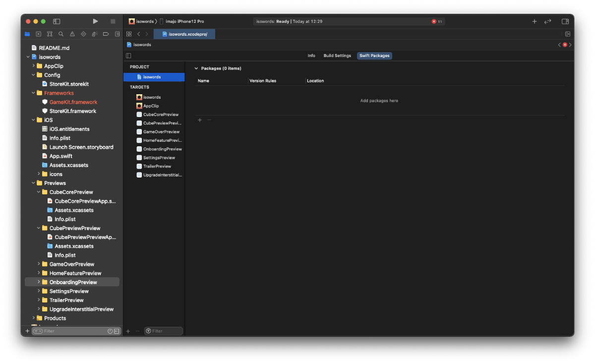Show the Project navigator folder icon
595x364 pixels.
click(x=27, y=34)
